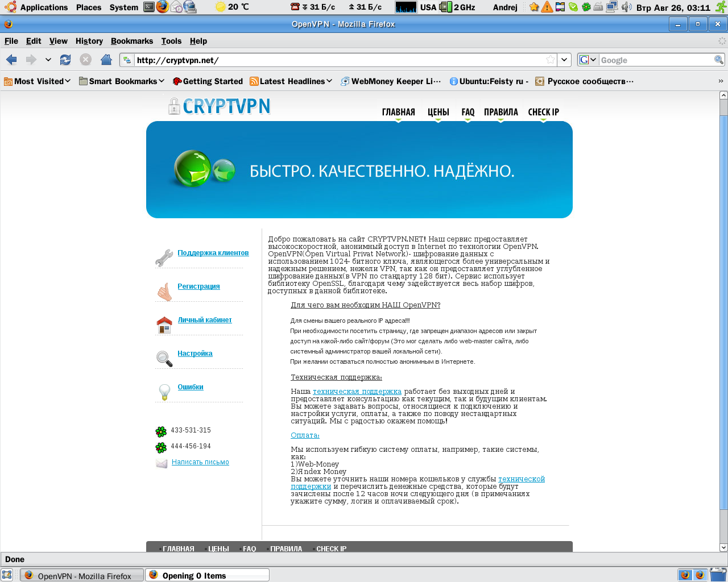Image resolution: width=728 pixels, height=582 pixels.
Task: Open the volume control speaker icon
Action: (x=627, y=7)
